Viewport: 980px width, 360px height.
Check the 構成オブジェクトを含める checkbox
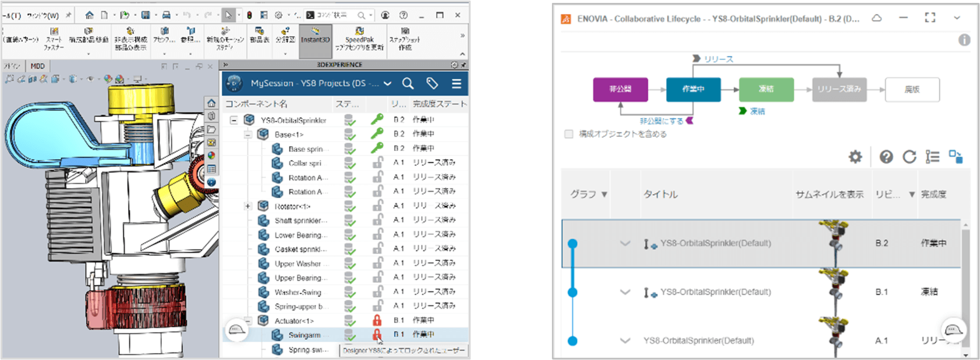(569, 135)
